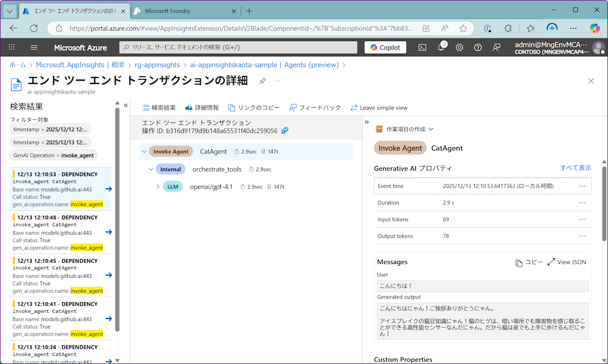Image resolution: width=608 pixels, height=364 pixels.
Task: Open browser extensions puzzle icon
Action: pos(508,28)
